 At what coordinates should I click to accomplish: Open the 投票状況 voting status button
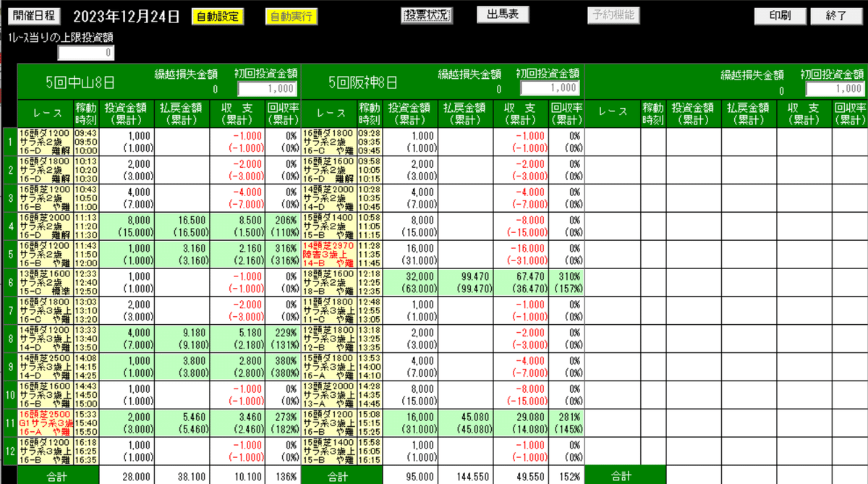(427, 15)
